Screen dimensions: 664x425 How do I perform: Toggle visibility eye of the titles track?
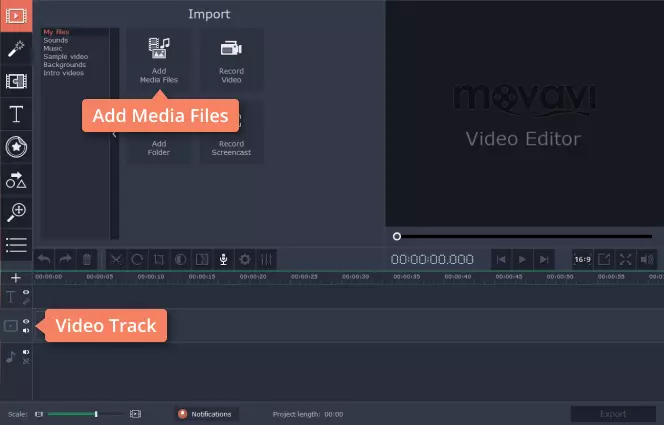pyautogui.click(x=26, y=292)
